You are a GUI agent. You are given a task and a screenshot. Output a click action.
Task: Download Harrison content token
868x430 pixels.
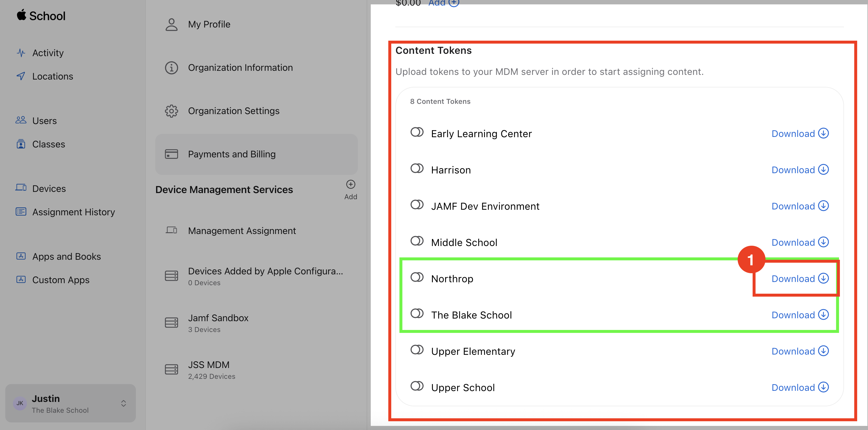click(800, 170)
